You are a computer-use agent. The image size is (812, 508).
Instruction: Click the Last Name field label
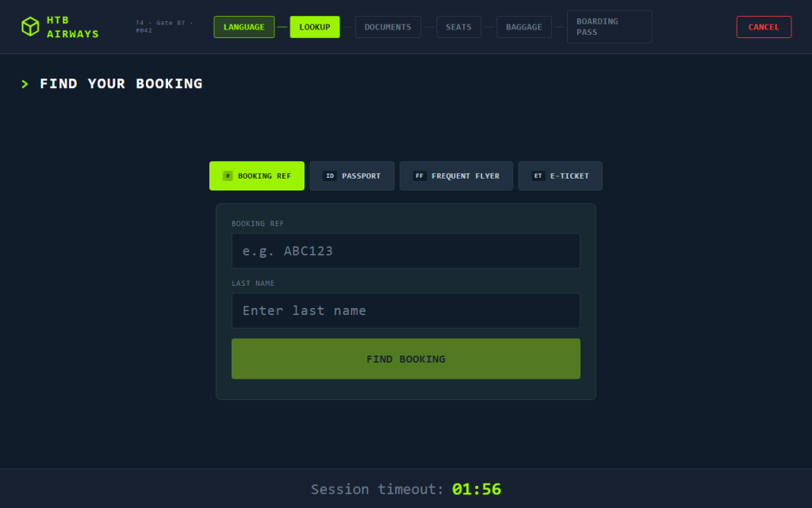coord(253,283)
